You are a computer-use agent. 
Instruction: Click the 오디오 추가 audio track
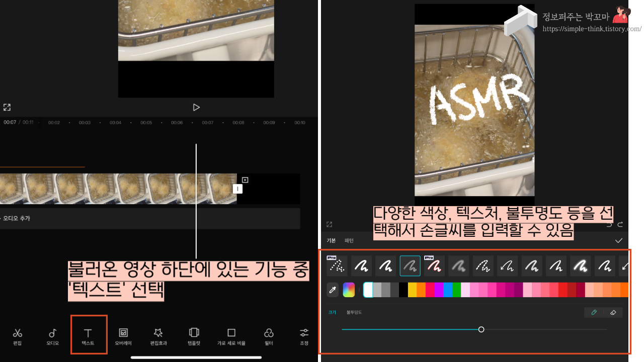coord(150,219)
